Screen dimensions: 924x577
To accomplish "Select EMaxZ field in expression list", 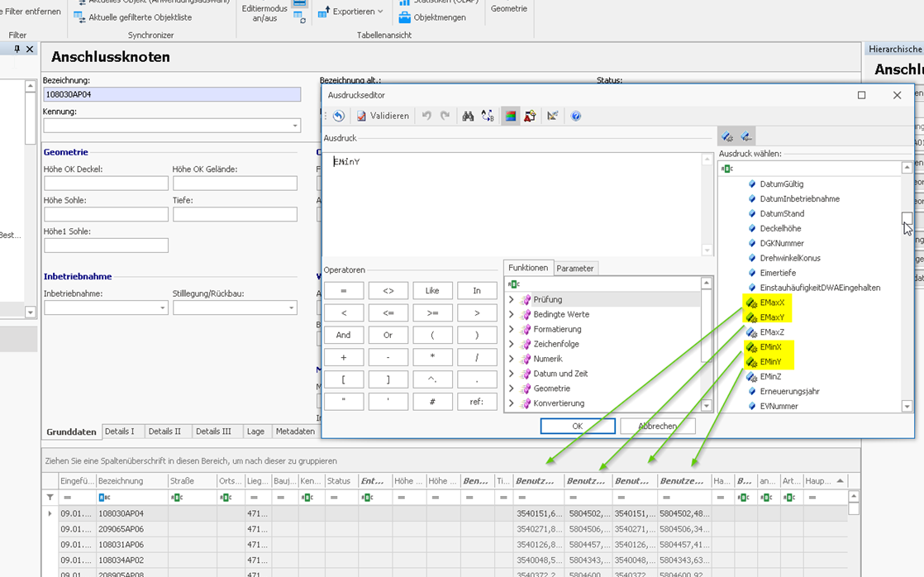I will 771,332.
